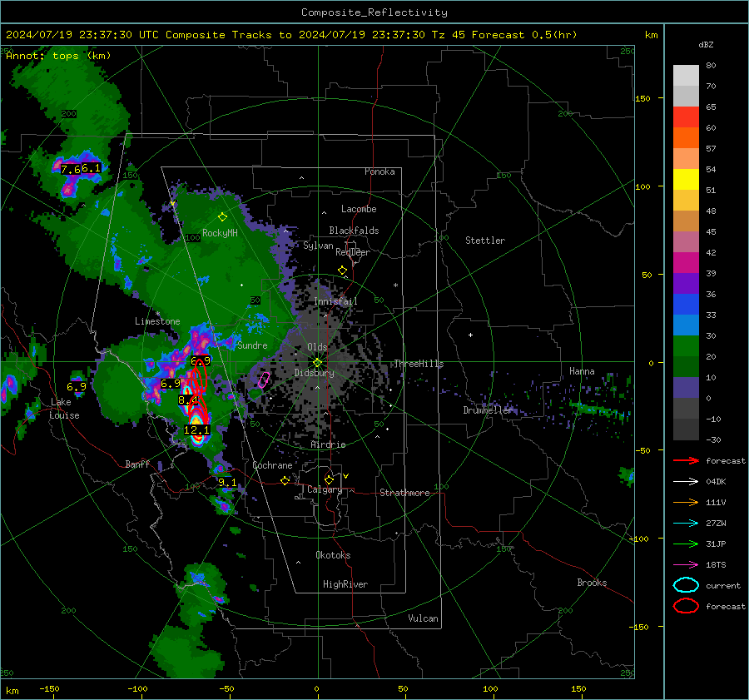749x700 pixels.
Task: Click the Okotoks label
Action: (333, 555)
